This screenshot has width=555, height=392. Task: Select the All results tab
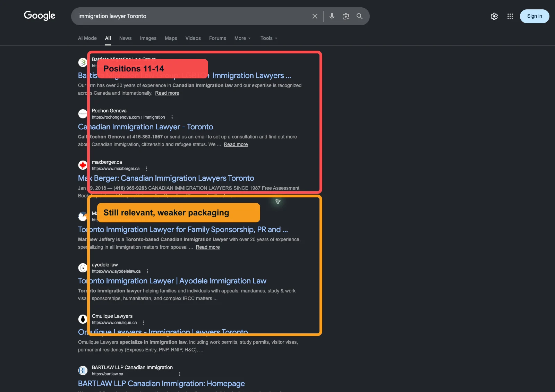coord(108,38)
